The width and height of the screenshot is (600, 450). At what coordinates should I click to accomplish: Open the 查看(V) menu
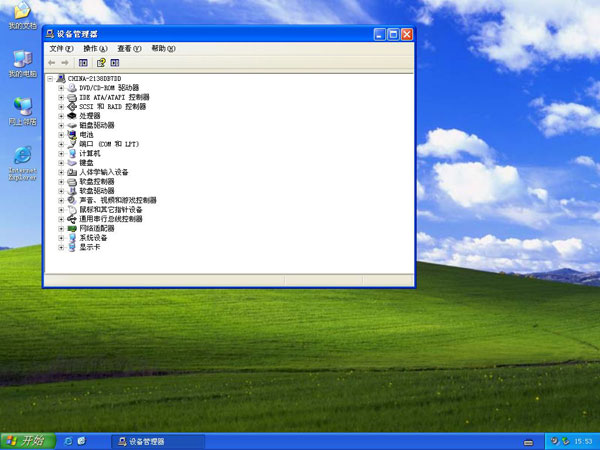pyautogui.click(x=129, y=49)
